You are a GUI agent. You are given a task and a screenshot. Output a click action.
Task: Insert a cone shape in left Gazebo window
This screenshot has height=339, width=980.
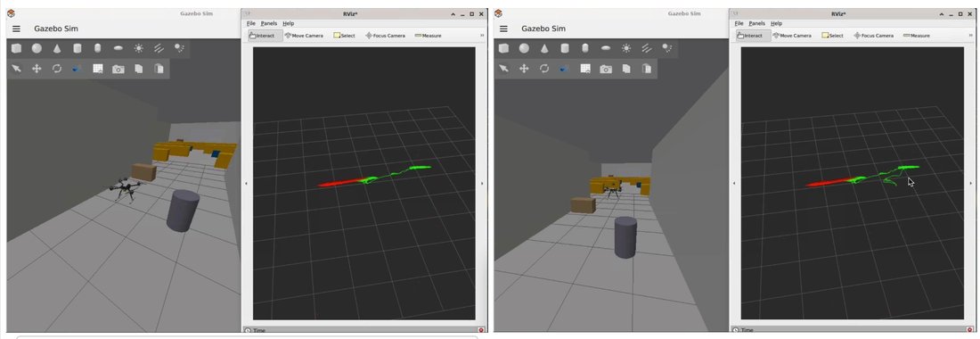[x=57, y=48]
